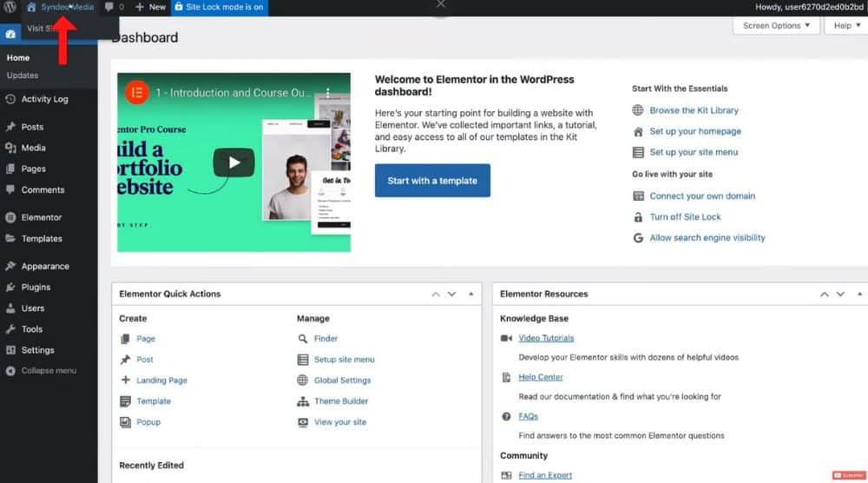
Task: Click Start with a template button
Action: click(432, 181)
